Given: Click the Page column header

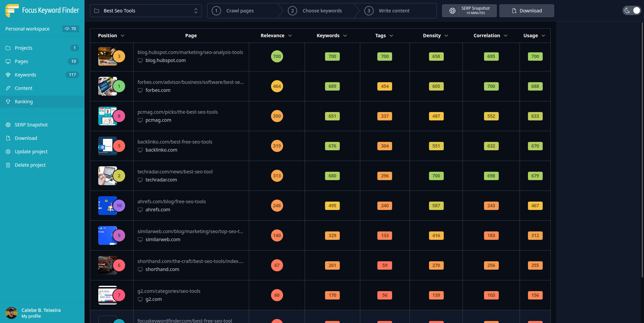Looking at the screenshot, I should click(x=191, y=36).
